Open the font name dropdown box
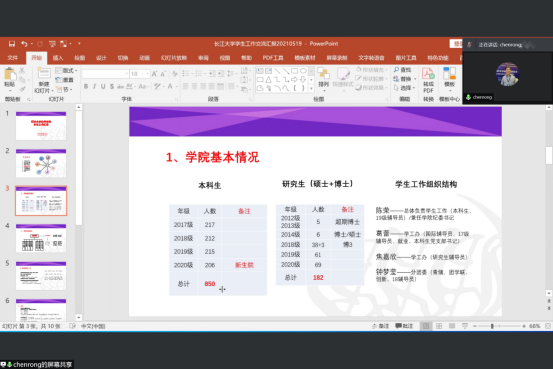 point(105,74)
